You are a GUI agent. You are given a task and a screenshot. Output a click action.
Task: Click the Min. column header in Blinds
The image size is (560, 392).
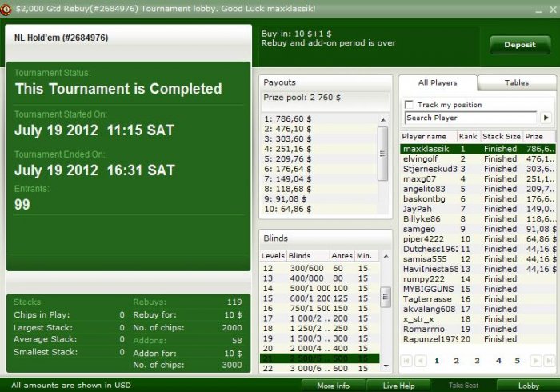coord(366,256)
